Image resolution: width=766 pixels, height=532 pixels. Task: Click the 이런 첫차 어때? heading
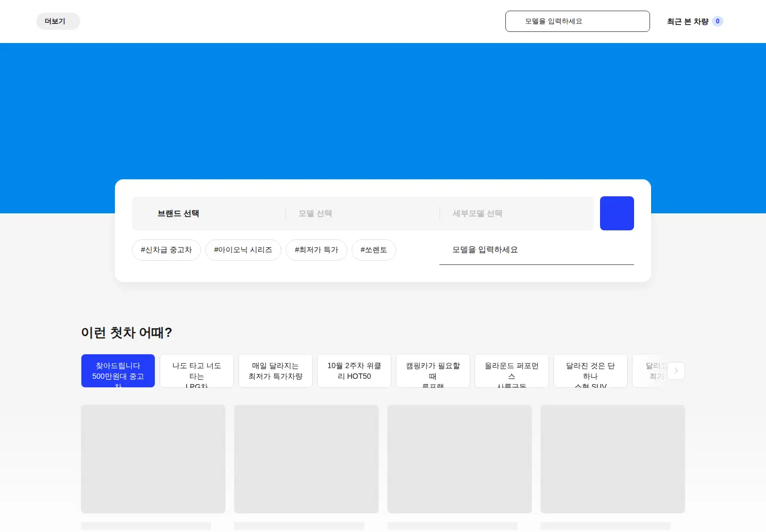coord(127,332)
